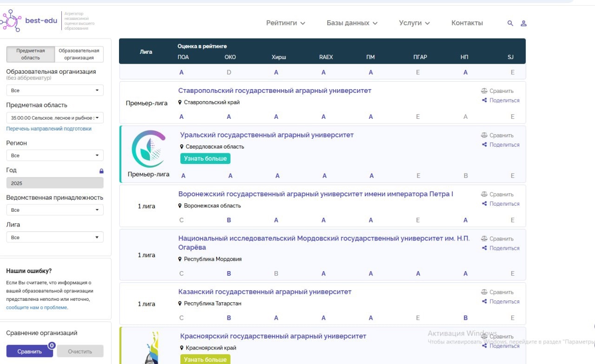The width and height of the screenshot is (595, 364).
Task: Click ПГАР column header
Action: (420, 57)
